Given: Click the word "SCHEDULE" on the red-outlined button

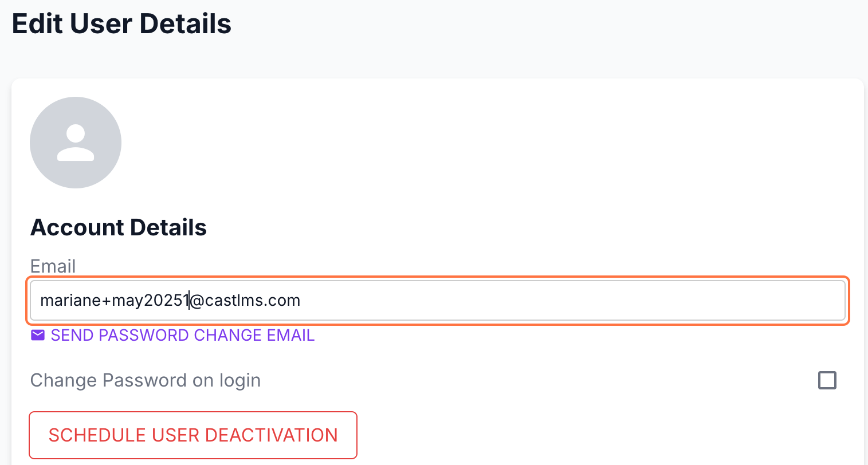Looking at the screenshot, I should [97, 435].
